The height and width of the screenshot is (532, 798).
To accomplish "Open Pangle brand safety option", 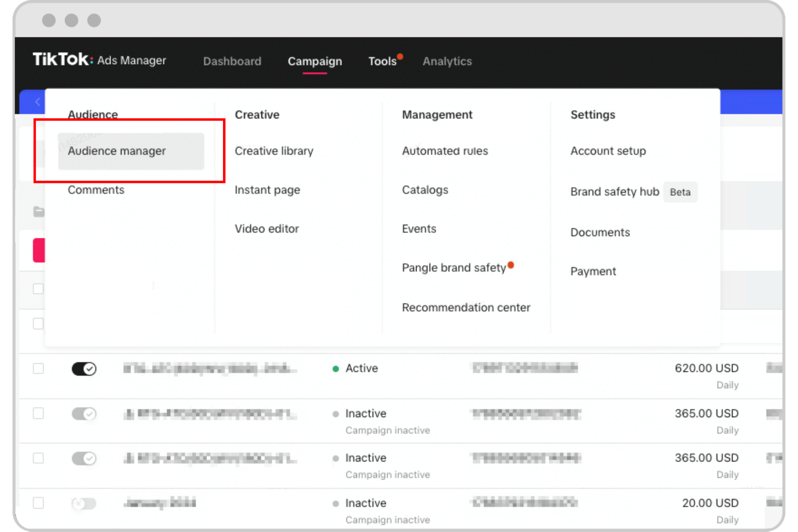I will click(x=454, y=268).
